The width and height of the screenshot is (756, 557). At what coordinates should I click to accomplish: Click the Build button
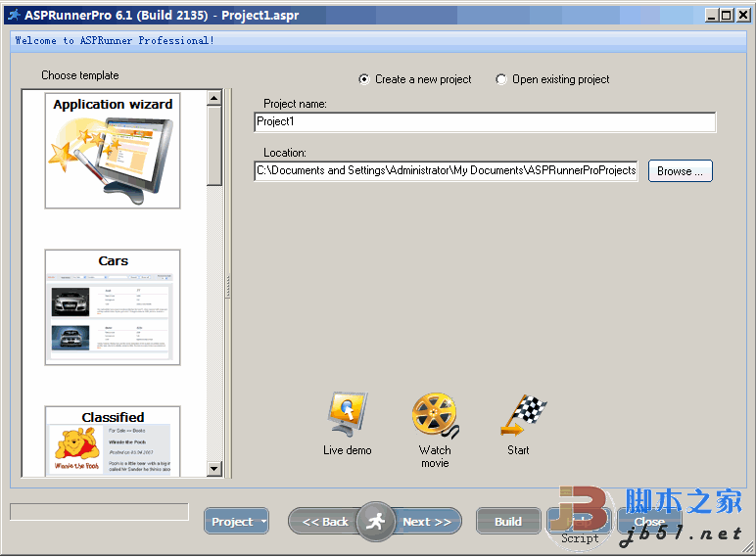(508, 522)
